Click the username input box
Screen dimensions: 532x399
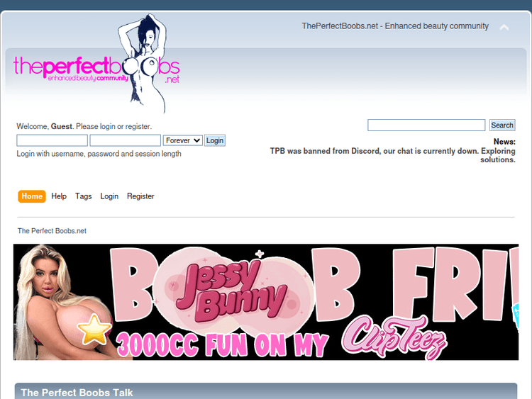click(x=52, y=140)
